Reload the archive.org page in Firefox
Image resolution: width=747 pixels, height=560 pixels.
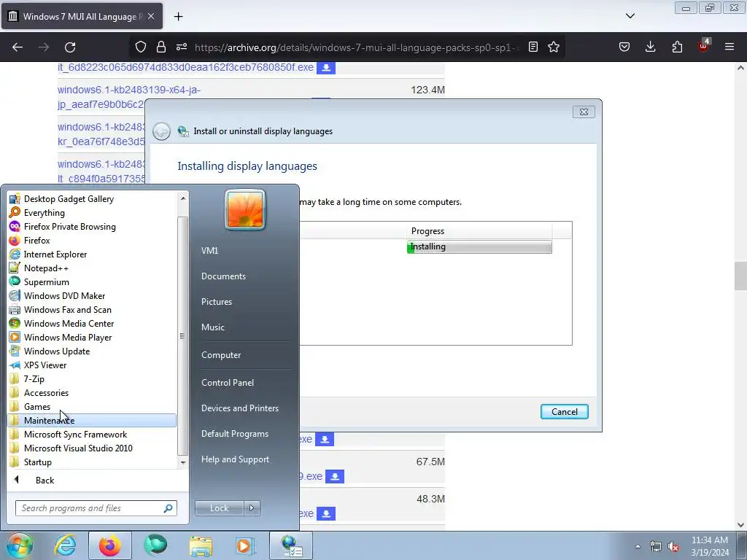(x=70, y=47)
